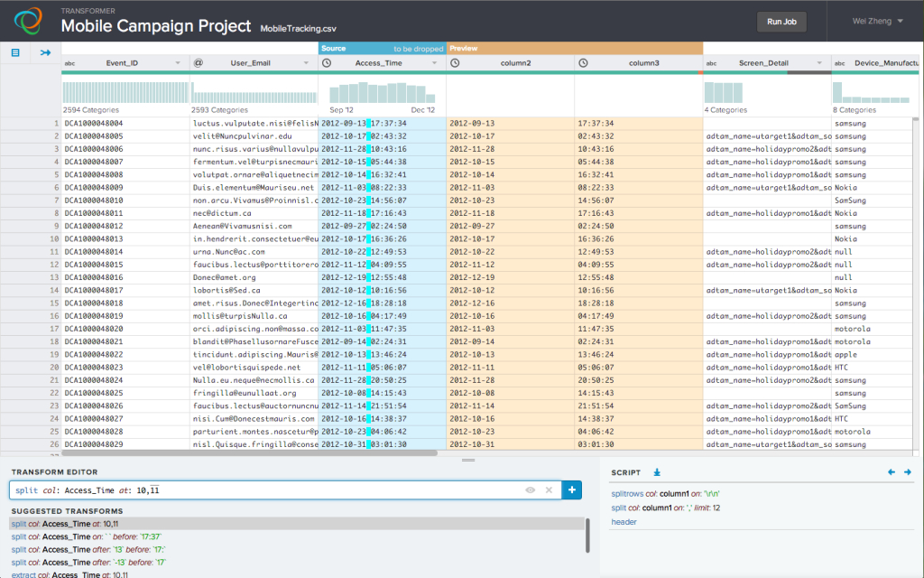Click the Run Job button
Image resolution: width=924 pixels, height=578 pixels.
(x=781, y=21)
